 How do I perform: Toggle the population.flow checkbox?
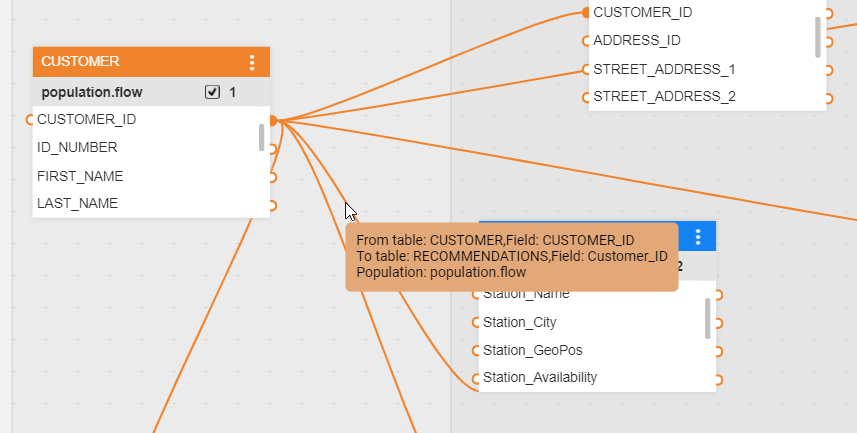coord(212,92)
